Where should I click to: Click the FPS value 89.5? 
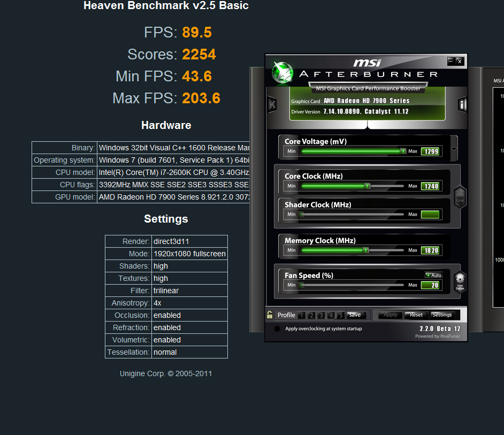(x=197, y=33)
